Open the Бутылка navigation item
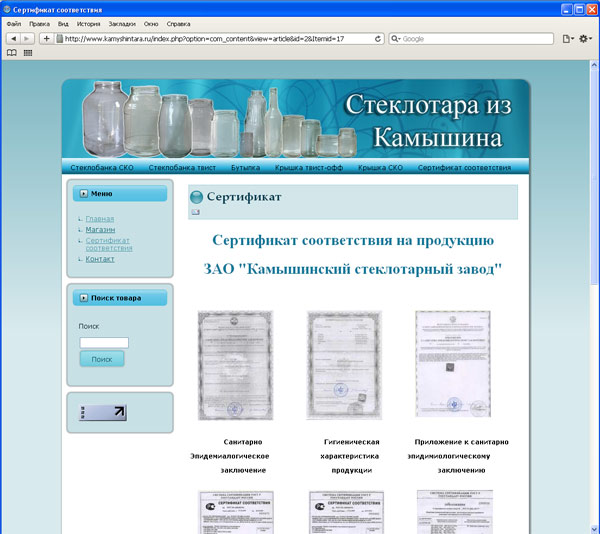 click(246, 168)
